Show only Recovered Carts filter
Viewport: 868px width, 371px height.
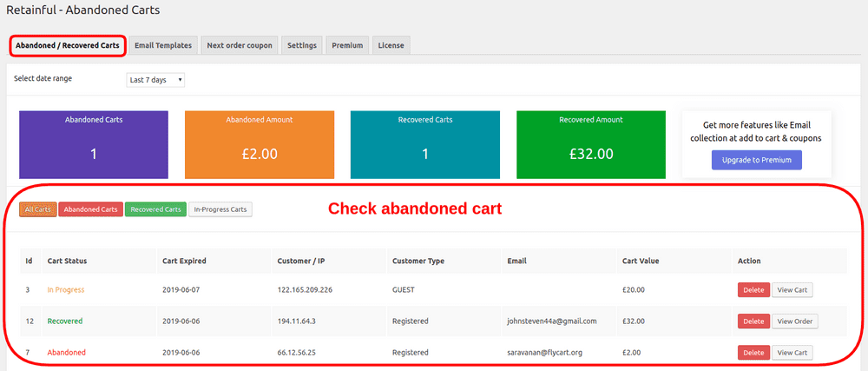pyautogui.click(x=155, y=209)
